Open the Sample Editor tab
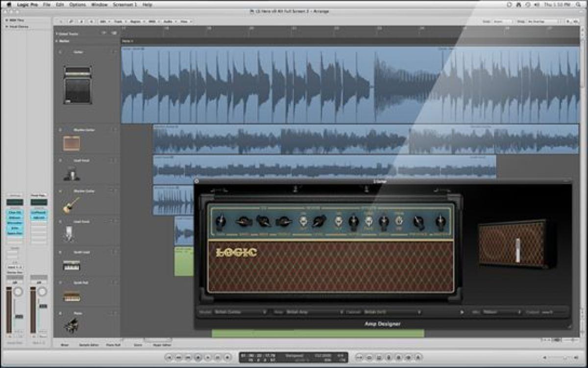 click(x=88, y=345)
